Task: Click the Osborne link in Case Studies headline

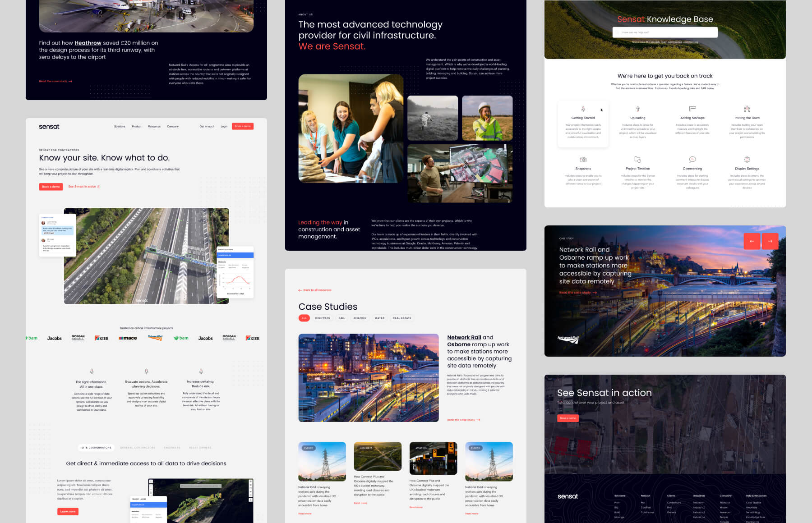Action: click(x=459, y=344)
